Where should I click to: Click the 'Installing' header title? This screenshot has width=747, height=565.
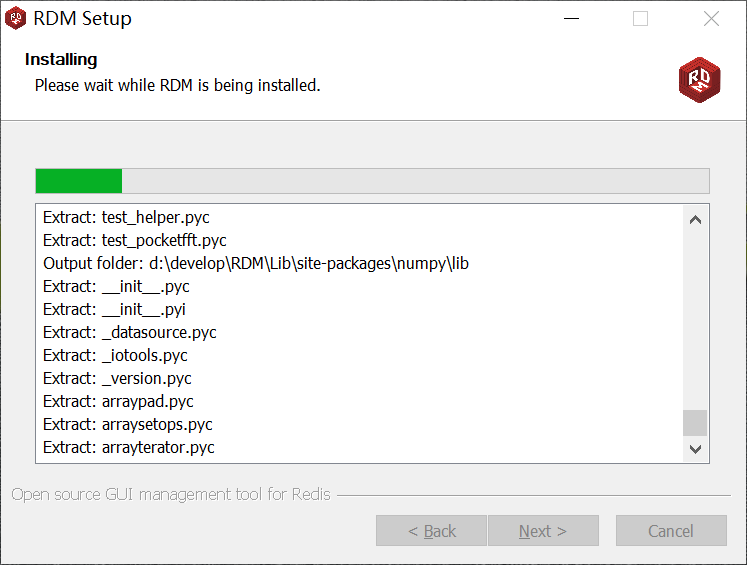click(x=61, y=60)
